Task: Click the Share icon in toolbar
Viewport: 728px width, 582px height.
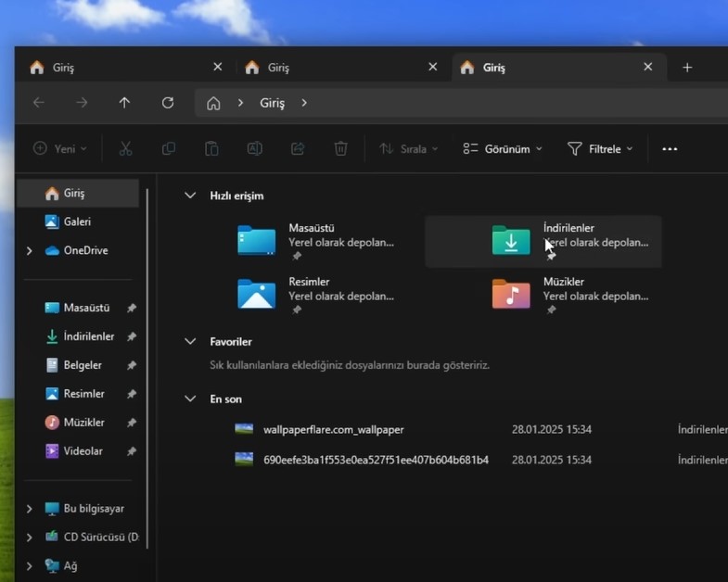Action: 298,149
